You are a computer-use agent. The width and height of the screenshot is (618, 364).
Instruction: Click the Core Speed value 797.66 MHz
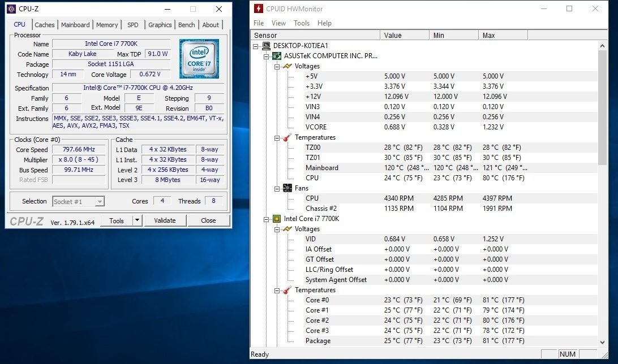(x=79, y=150)
